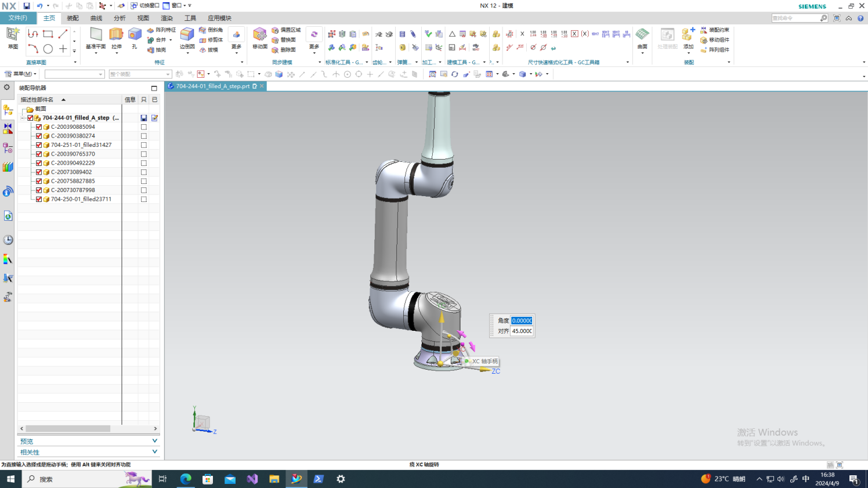Image resolution: width=868 pixels, height=488 pixels.
Task: Click the 倒斜角 chamfer tool
Action: [211, 30]
